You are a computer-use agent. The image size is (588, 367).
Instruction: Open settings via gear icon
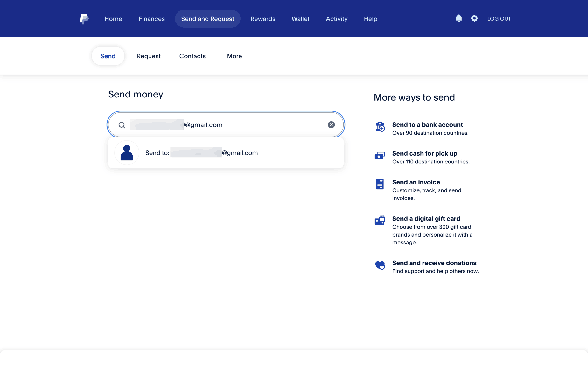pos(474,18)
